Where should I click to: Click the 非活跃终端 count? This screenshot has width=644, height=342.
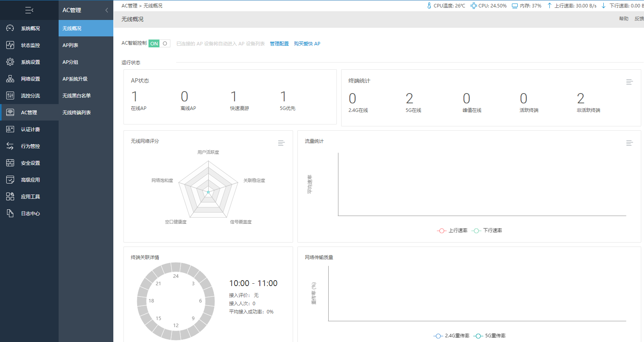click(581, 98)
